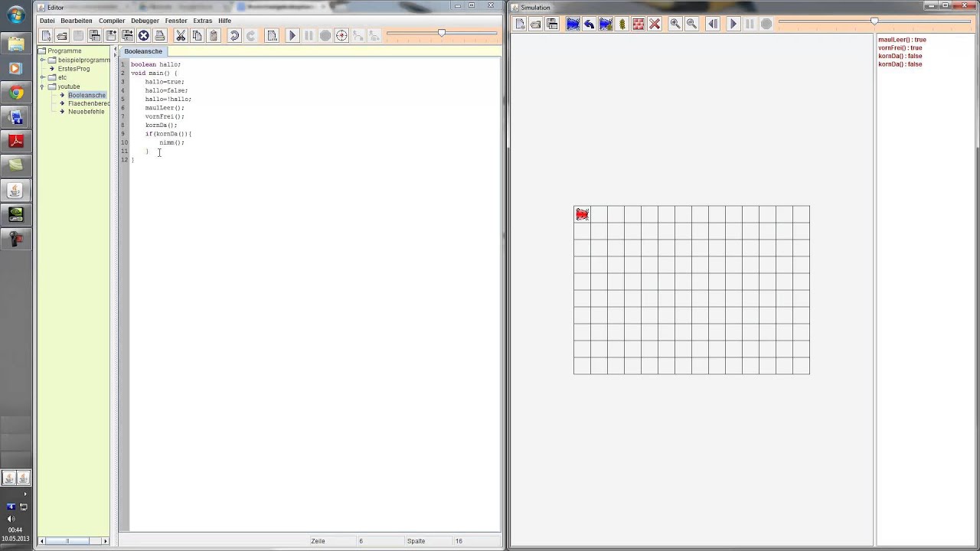Open the Extras menu

pyautogui.click(x=203, y=21)
